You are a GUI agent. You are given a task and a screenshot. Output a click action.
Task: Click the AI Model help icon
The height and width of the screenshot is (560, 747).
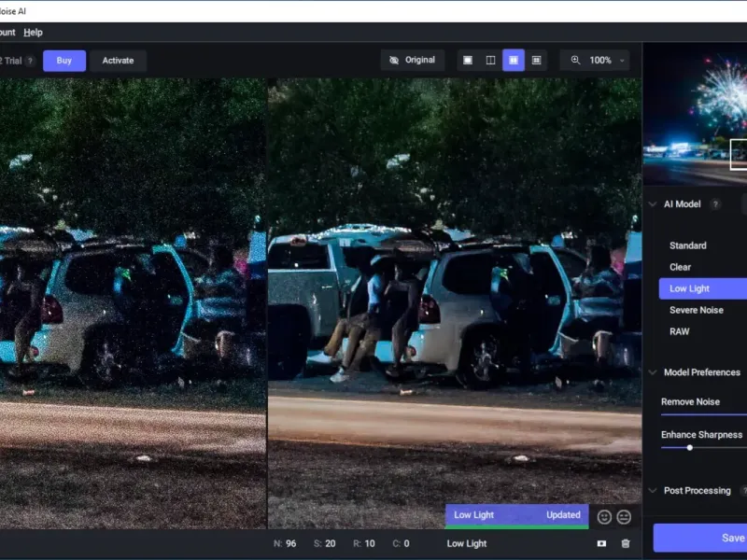[714, 204]
